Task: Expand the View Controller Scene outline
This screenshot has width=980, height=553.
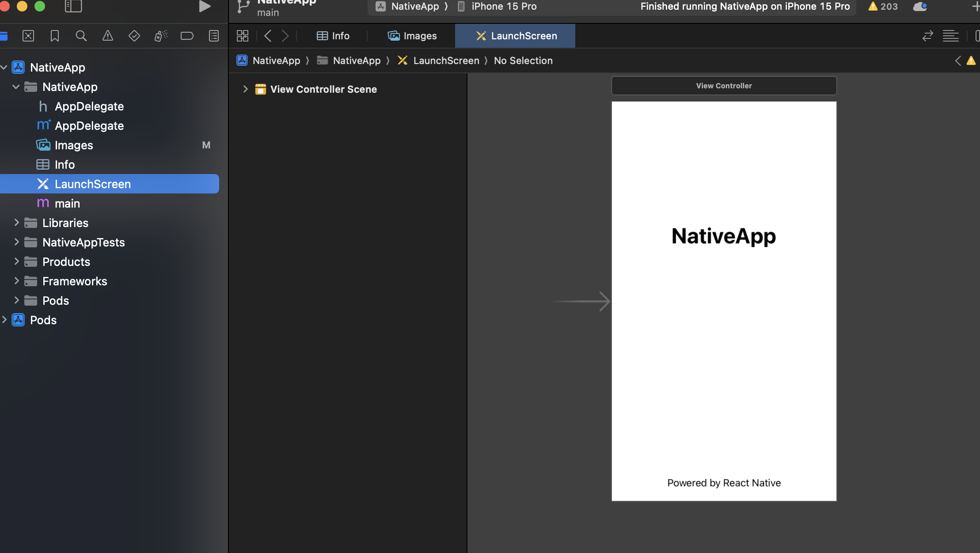Action: tap(245, 89)
